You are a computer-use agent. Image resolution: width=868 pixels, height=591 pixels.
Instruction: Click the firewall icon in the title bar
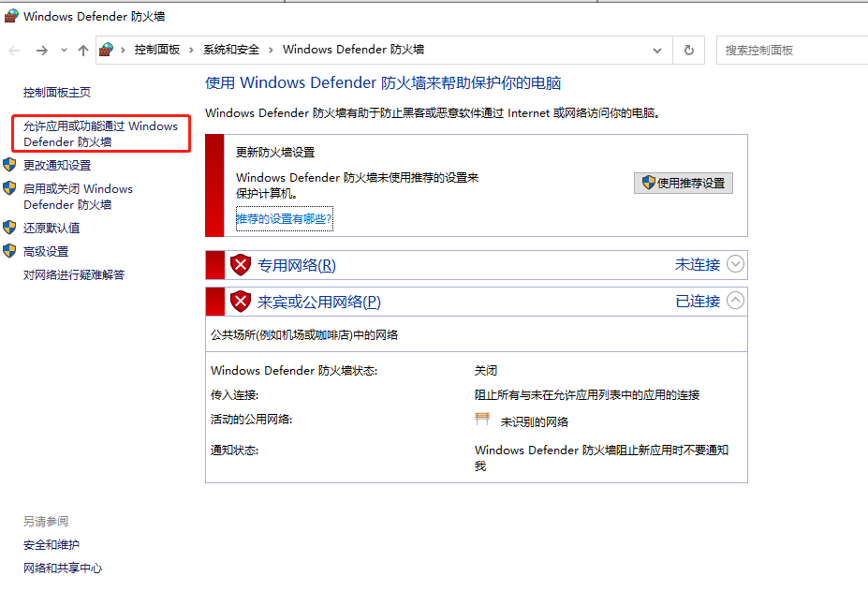tap(11, 16)
